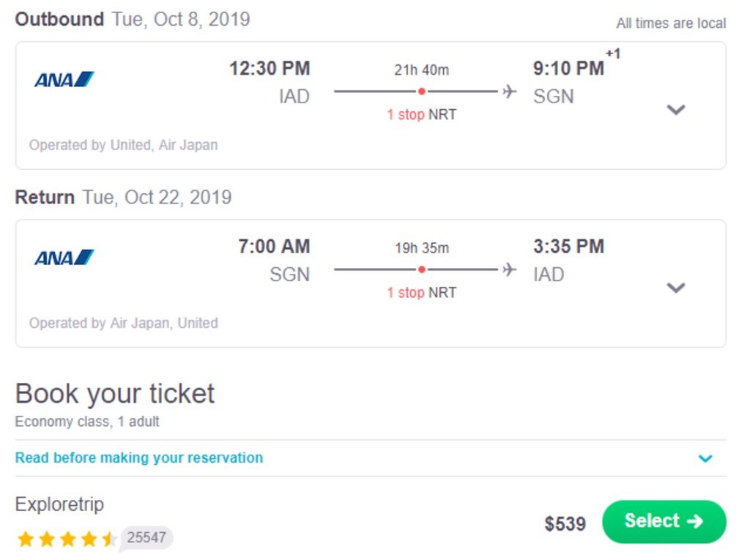Click the Exploretrip provider name
The image size is (750, 560).
(59, 504)
